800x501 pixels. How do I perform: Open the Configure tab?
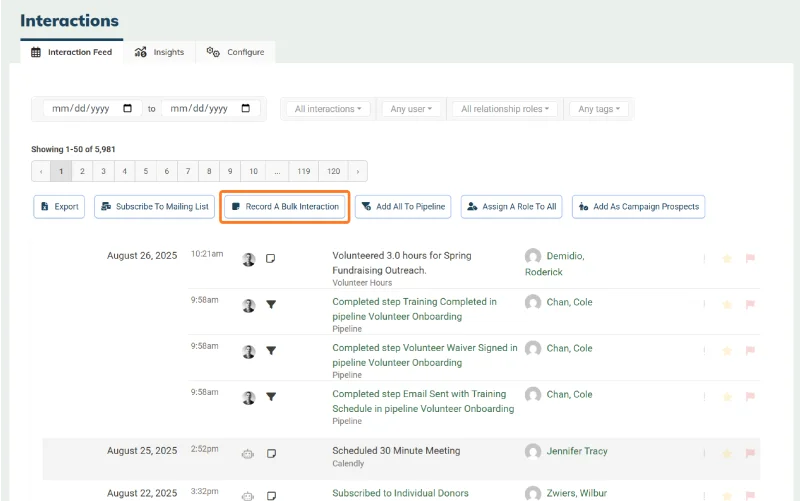coord(236,52)
